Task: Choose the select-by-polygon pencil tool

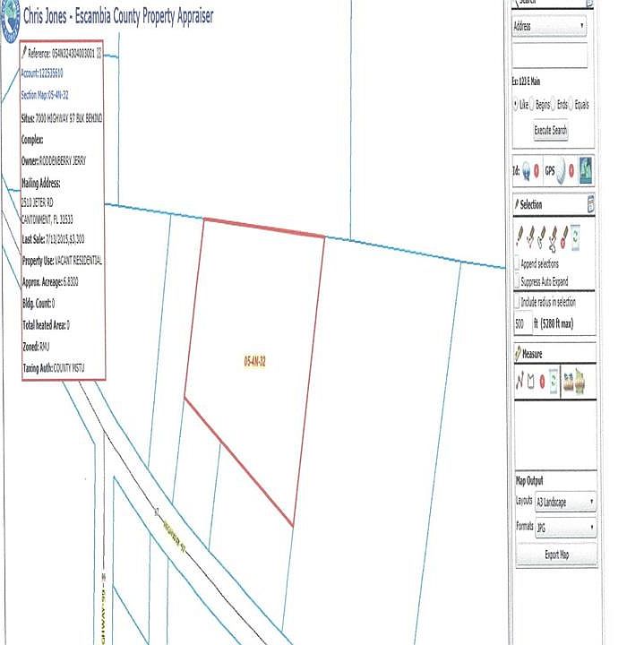Action: [x=542, y=237]
